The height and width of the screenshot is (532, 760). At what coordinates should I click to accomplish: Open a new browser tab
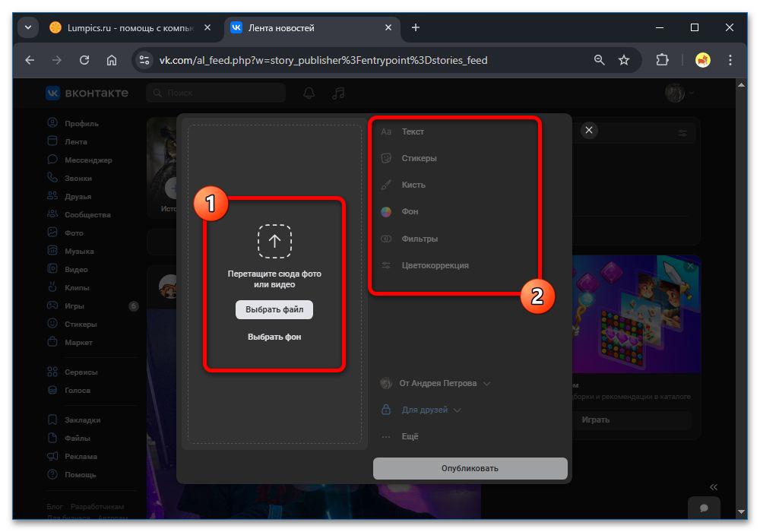[416, 27]
